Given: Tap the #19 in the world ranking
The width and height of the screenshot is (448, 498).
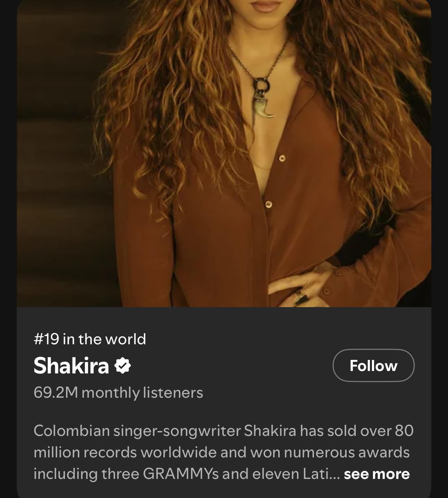Looking at the screenshot, I should pyautogui.click(x=90, y=339).
